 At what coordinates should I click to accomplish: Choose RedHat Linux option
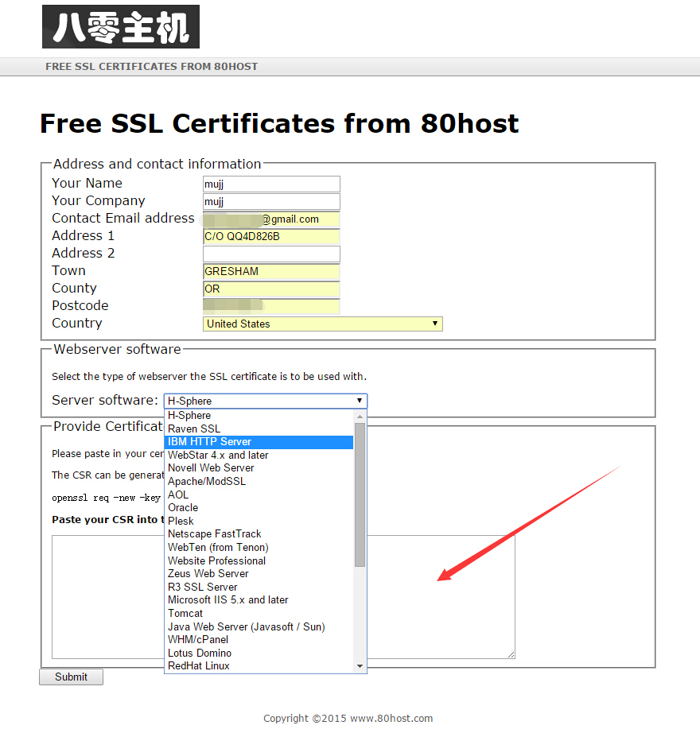[198, 665]
